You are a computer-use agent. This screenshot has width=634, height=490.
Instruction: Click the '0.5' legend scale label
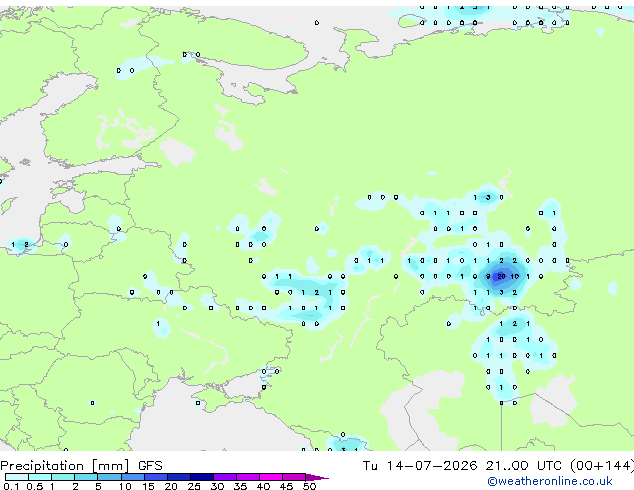pos(34,486)
